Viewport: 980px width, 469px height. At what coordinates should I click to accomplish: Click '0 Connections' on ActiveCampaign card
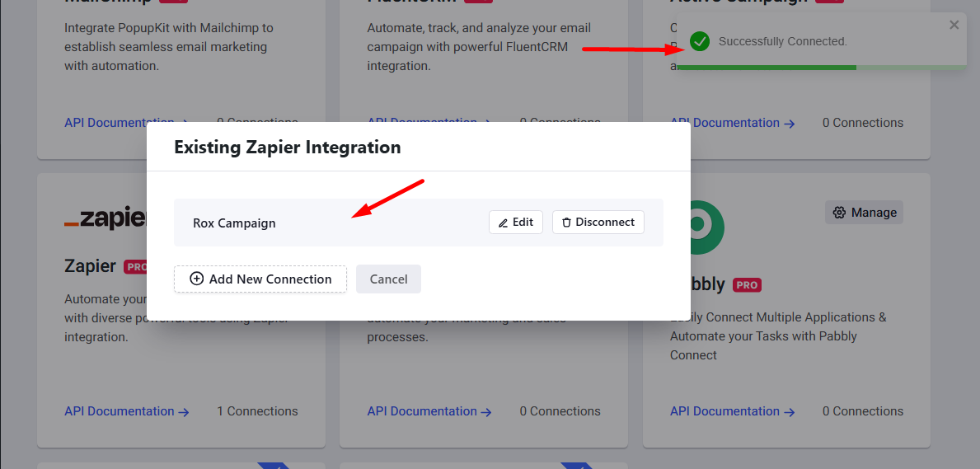(x=862, y=123)
